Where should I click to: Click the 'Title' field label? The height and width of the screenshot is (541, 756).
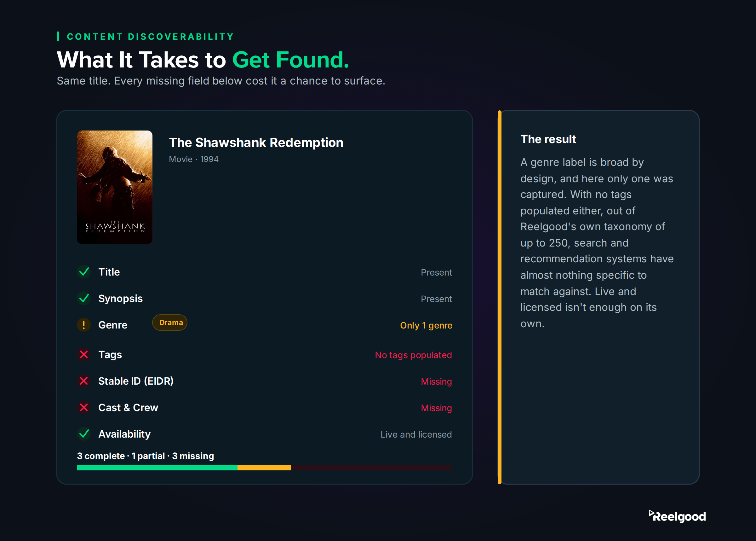pyautogui.click(x=109, y=272)
